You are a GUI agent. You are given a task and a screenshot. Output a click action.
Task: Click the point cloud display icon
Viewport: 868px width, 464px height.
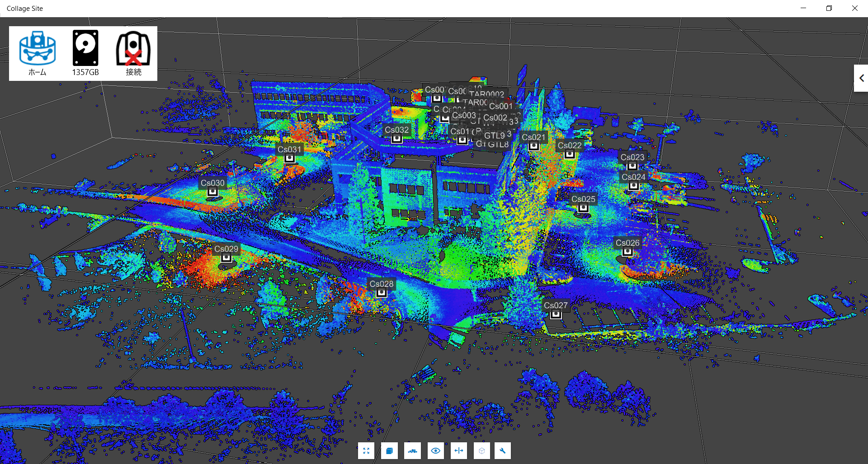click(x=412, y=450)
